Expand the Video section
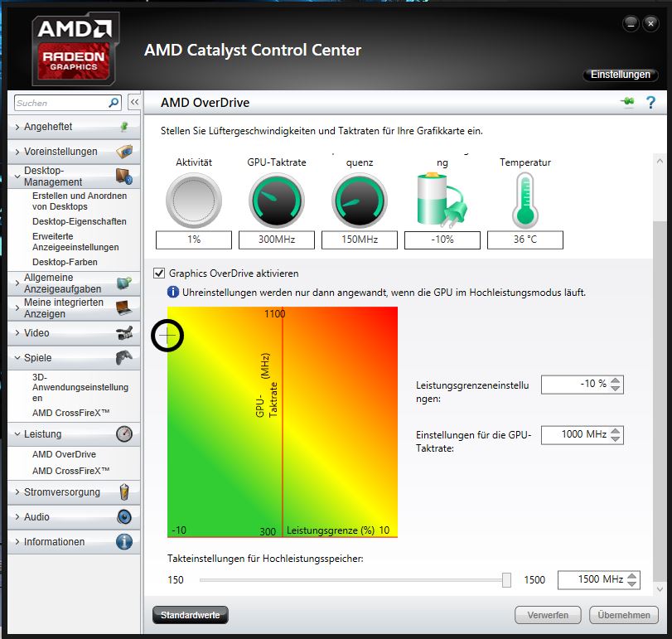Image resolution: width=672 pixels, height=639 pixels. (17, 332)
